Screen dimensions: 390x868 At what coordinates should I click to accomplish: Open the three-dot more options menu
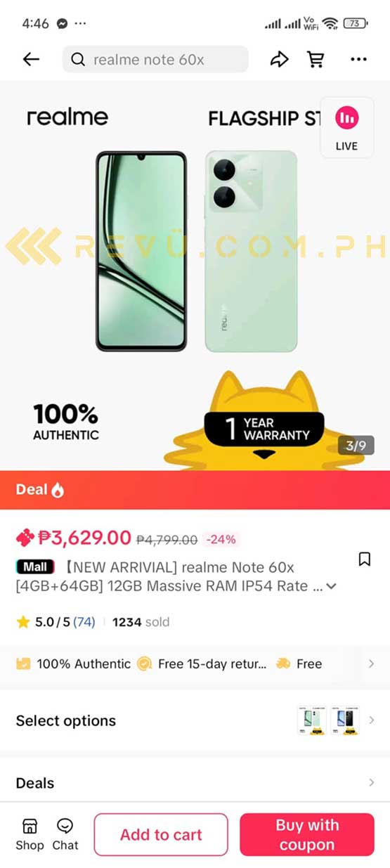pos(358,60)
